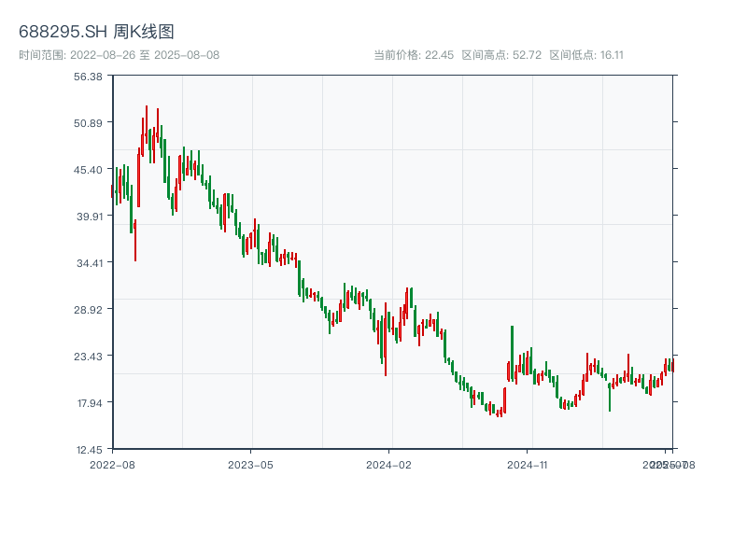Click the 2022-08 x-axis date label
The image size is (747, 560).
(112, 464)
